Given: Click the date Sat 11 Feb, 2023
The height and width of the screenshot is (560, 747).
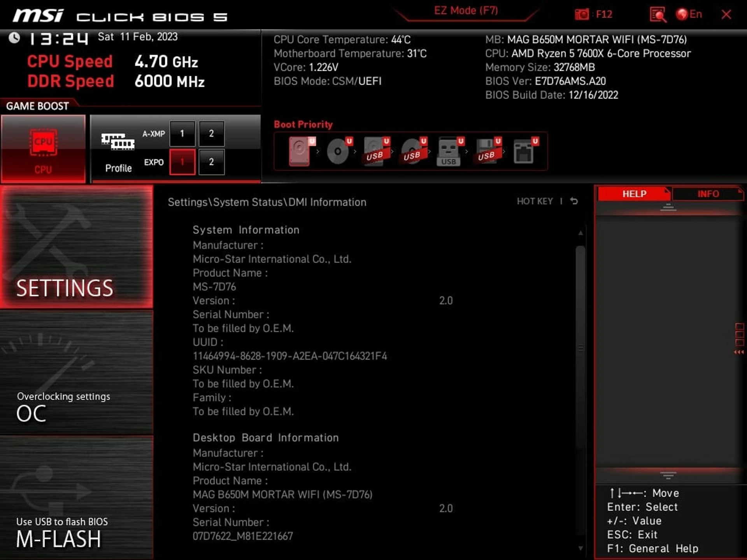Looking at the screenshot, I should 138,37.
